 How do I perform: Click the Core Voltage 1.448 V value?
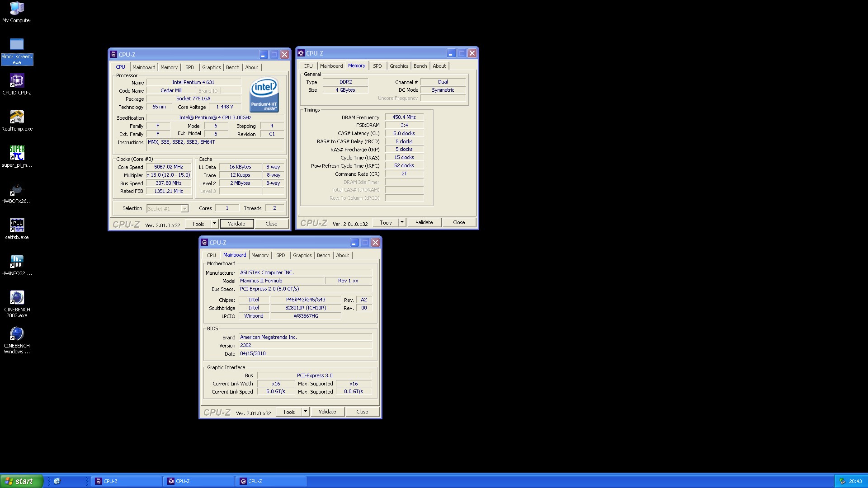(x=225, y=107)
